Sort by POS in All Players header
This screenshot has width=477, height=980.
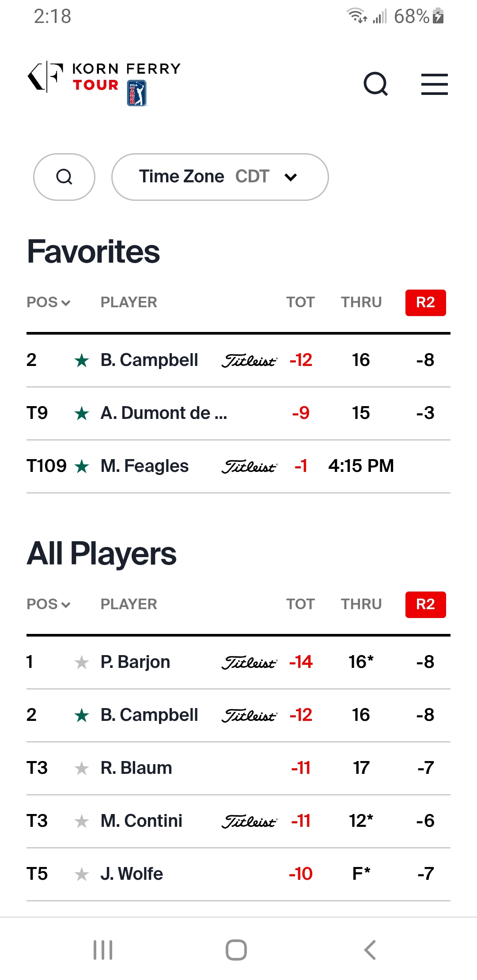click(49, 604)
